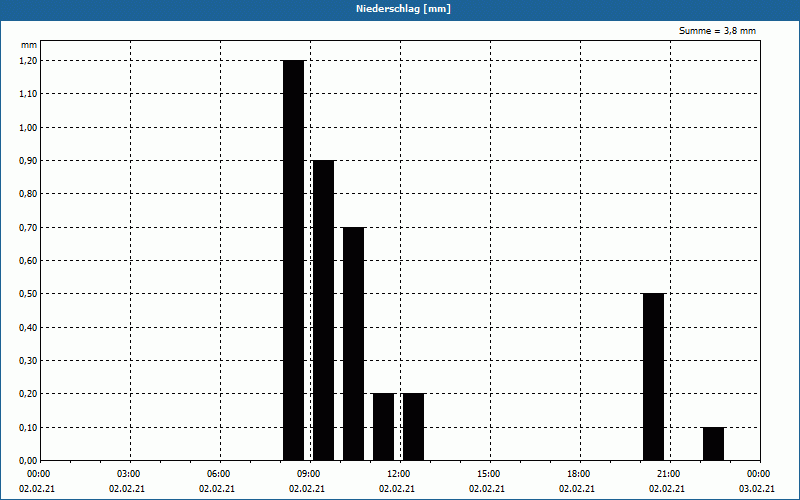800x500 pixels.
Task: Click the 0,40 y-axis label
Action: click(28, 328)
